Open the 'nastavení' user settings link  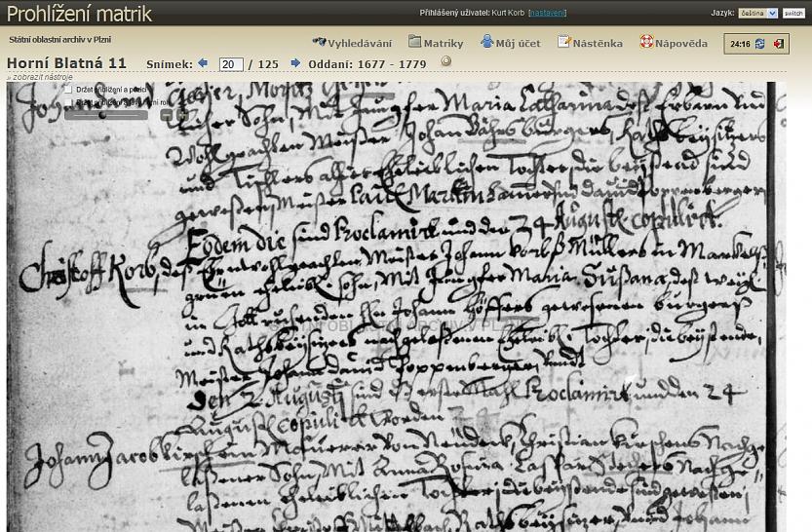[x=547, y=13]
